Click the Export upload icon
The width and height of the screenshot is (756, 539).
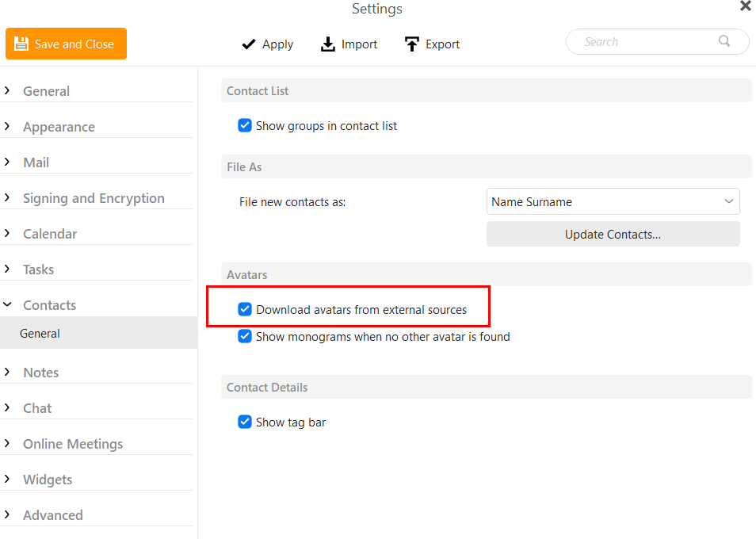coord(412,44)
